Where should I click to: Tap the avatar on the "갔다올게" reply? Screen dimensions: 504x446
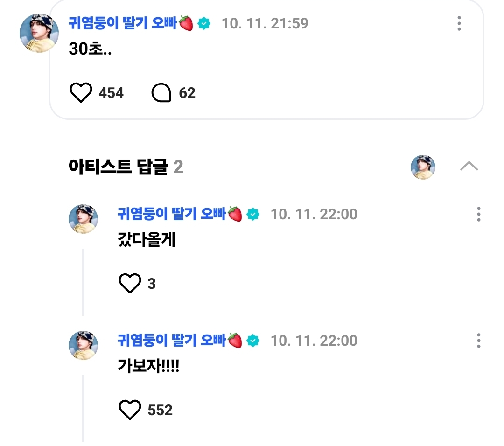(83, 219)
